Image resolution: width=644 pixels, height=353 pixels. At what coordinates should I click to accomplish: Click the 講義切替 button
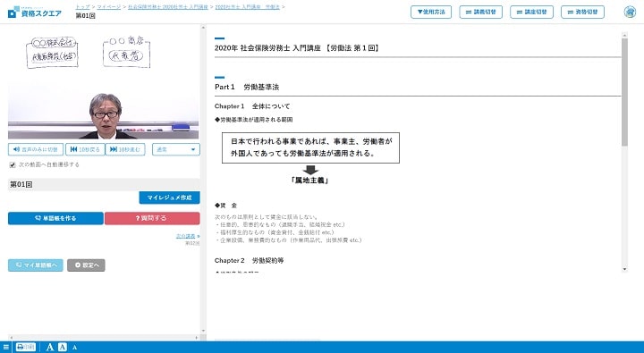coord(481,12)
